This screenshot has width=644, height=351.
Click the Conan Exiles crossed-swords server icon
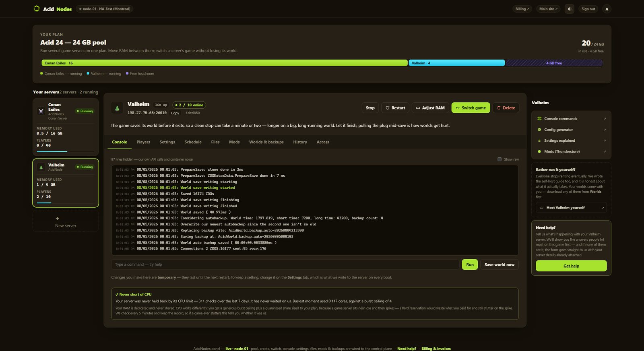[41, 111]
